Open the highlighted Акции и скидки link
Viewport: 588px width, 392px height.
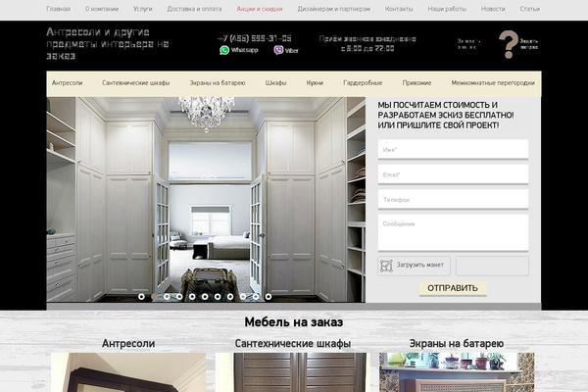click(x=260, y=9)
